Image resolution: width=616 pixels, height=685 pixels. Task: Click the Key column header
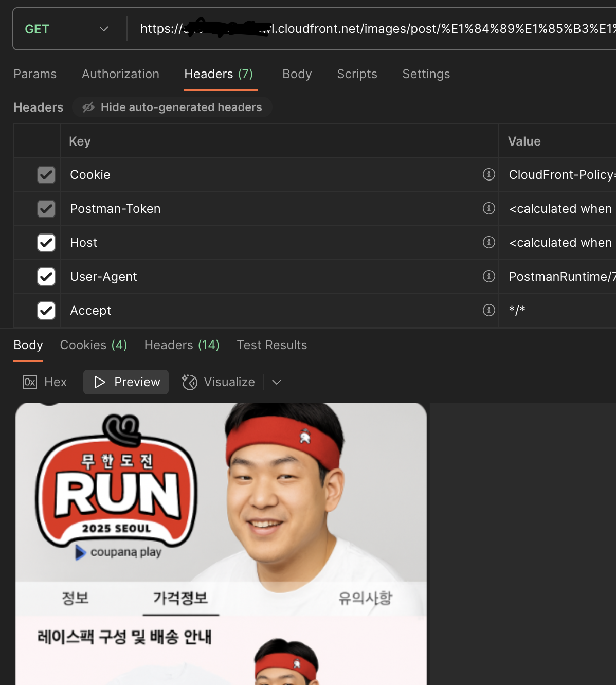click(279, 141)
